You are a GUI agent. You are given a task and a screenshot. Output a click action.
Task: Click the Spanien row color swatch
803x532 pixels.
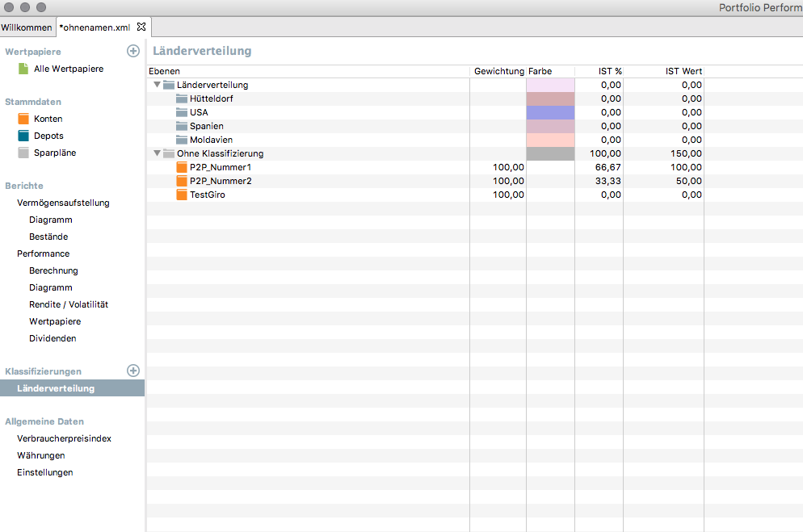pyautogui.click(x=550, y=127)
